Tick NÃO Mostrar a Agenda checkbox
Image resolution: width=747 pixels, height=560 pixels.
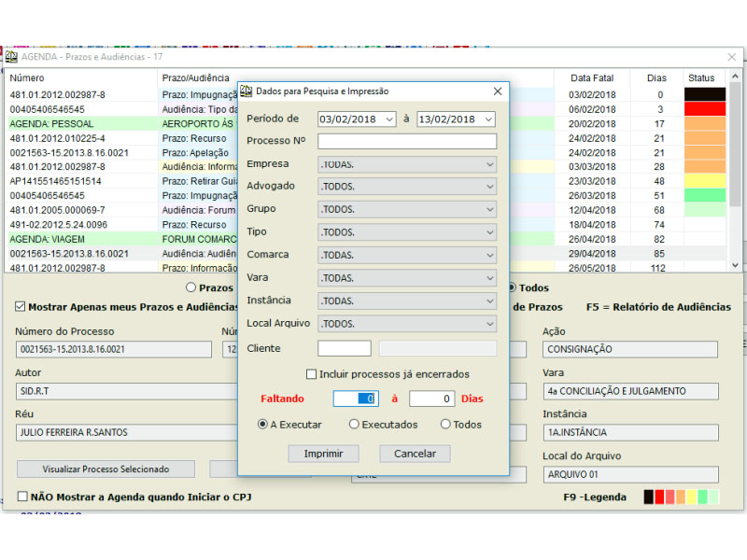pos(22,497)
